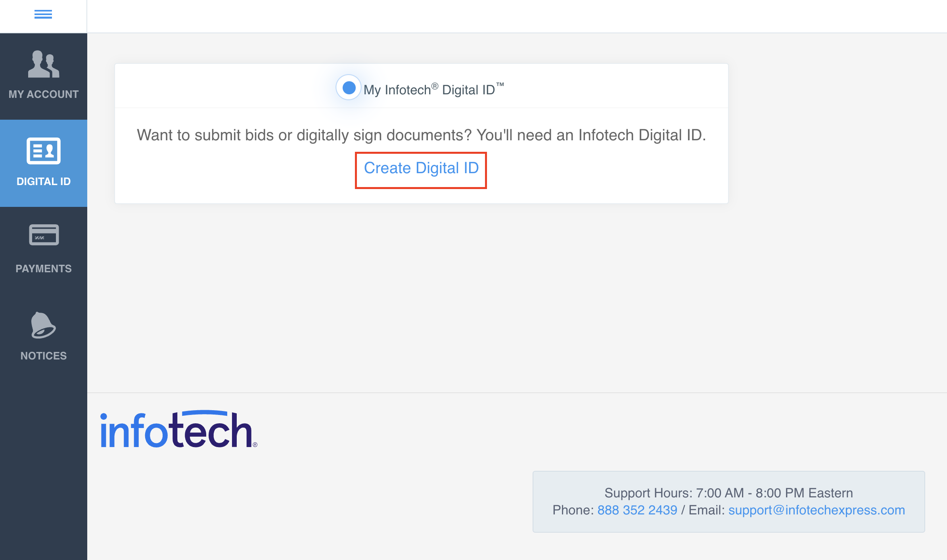The image size is (947, 560).
Task: Toggle the hamburger menu icon
Action: [43, 15]
